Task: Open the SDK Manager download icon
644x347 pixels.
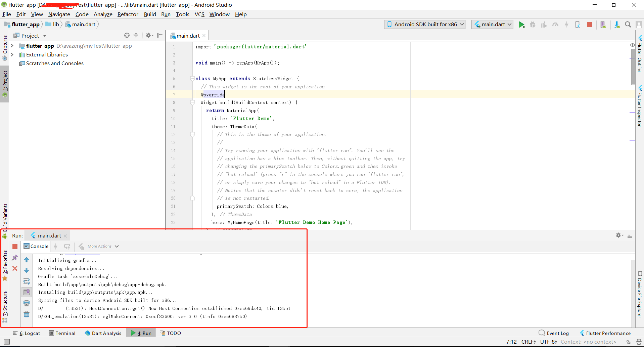Action: 617,25
